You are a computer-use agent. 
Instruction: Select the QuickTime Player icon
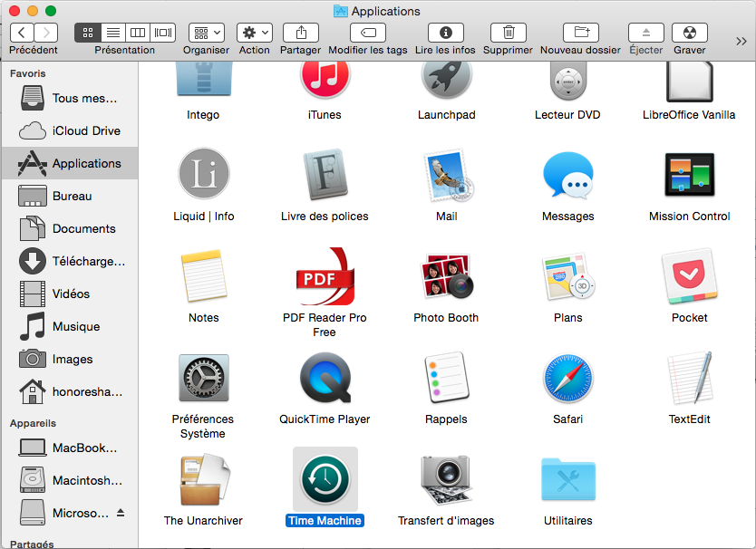[x=325, y=378]
